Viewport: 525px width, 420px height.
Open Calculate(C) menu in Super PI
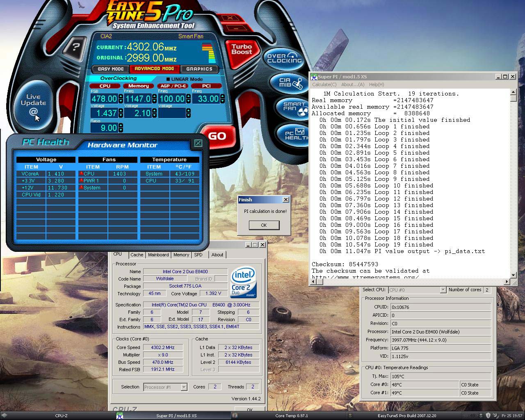click(324, 84)
